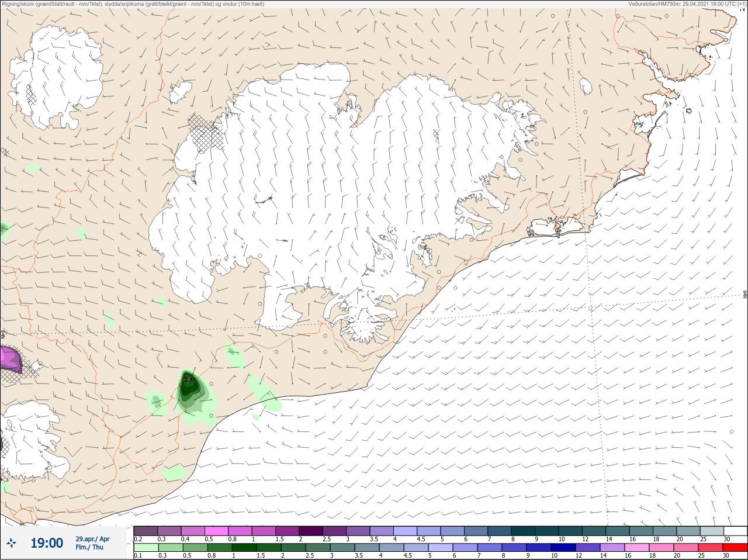Click the 4.5 label in upper legend row
This screenshot has height=560, width=748.
(421, 539)
